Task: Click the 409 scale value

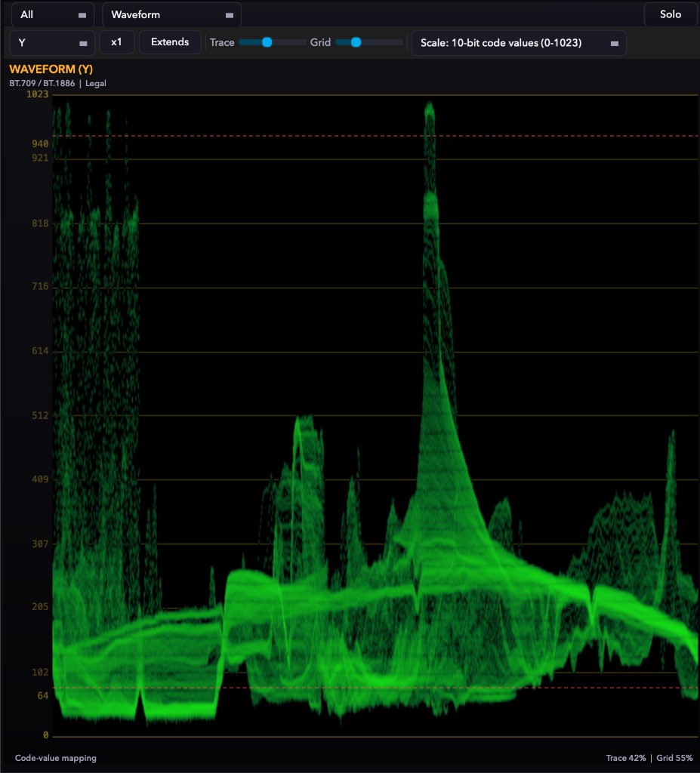Action: click(40, 479)
